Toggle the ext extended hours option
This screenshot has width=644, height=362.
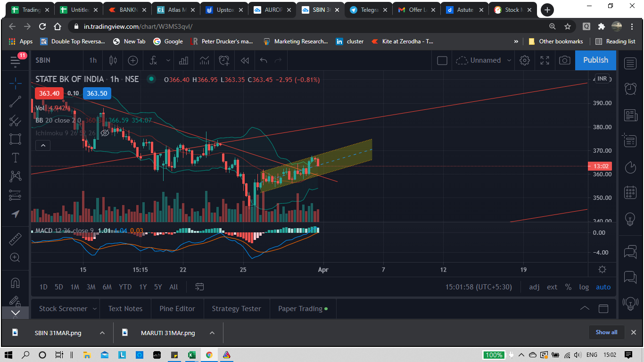[552, 287]
